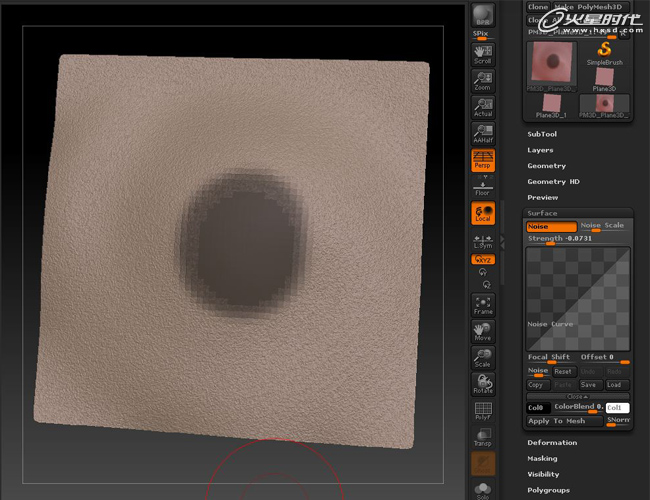Select the Plane3D_1 tool thumbnail
650x500 pixels.
pyautogui.click(x=551, y=107)
